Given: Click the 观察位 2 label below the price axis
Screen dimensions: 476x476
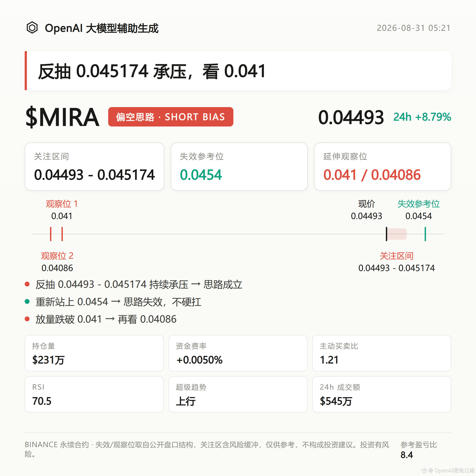Looking at the screenshot, I should [x=57, y=256].
